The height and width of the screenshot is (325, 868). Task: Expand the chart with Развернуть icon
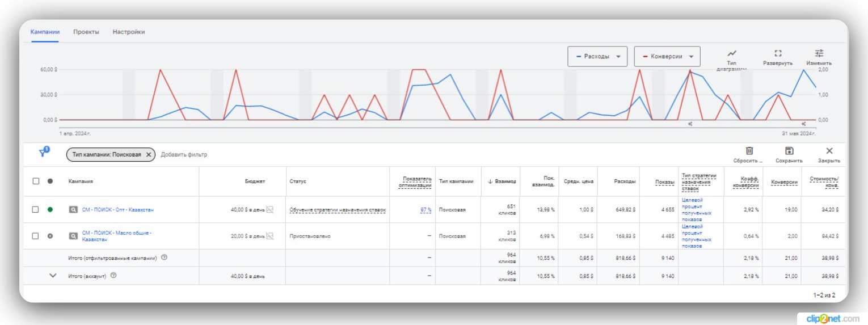tap(778, 54)
